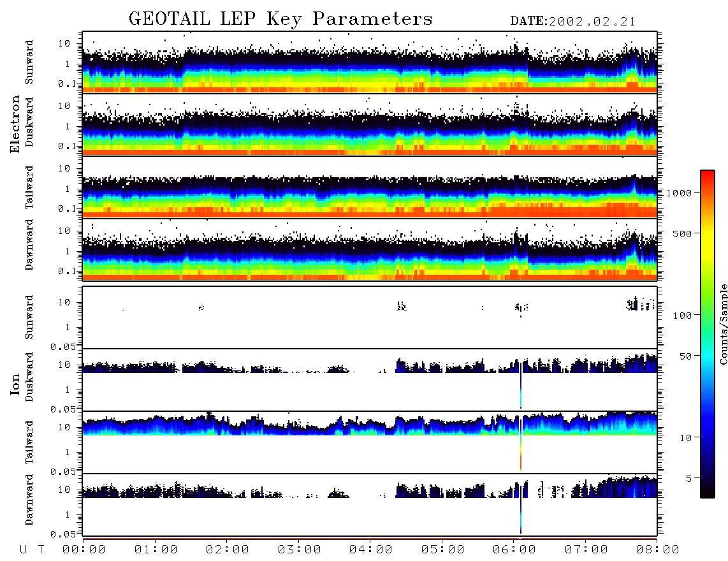Select the Electron Dawnward axis label
728x561 pixels.
pos(29,245)
